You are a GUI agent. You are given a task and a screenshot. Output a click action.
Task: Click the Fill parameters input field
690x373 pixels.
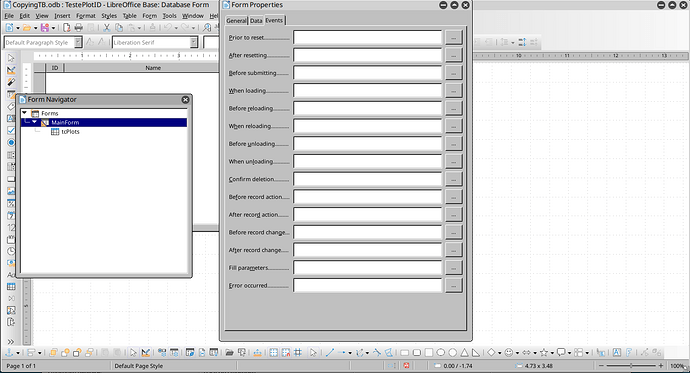(367, 267)
